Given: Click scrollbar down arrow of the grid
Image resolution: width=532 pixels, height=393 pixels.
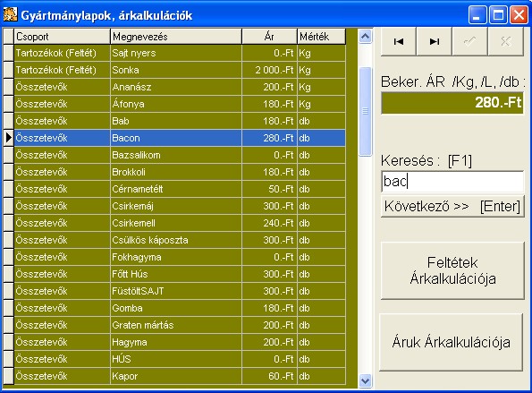Looking at the screenshot, I should pyautogui.click(x=365, y=380).
